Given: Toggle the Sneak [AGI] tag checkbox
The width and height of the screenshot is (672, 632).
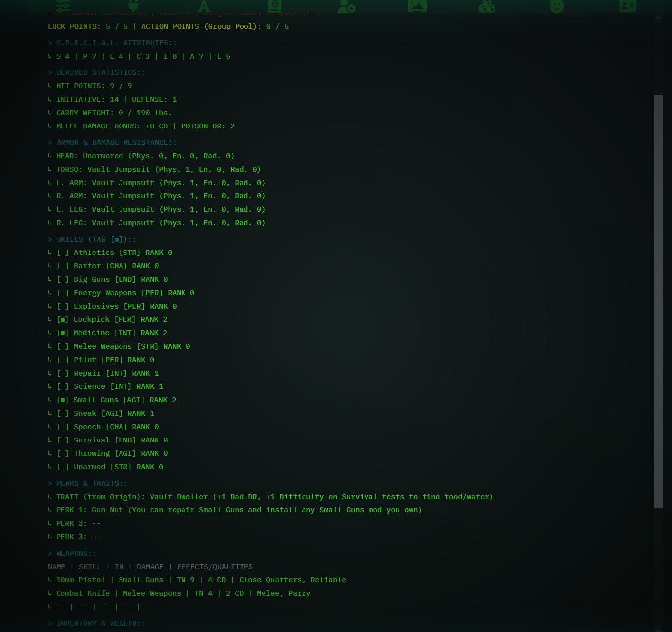Looking at the screenshot, I should (63, 413).
